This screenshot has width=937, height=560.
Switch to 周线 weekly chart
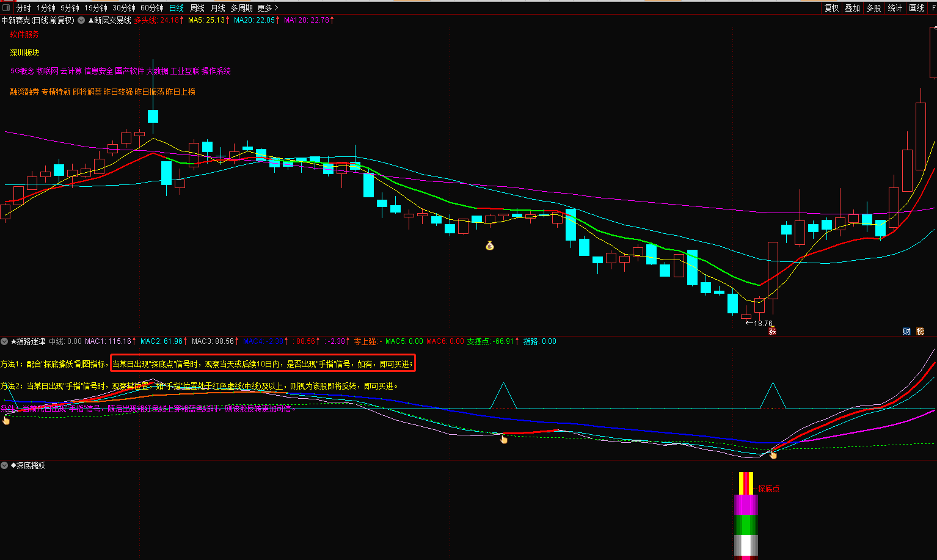tap(197, 8)
